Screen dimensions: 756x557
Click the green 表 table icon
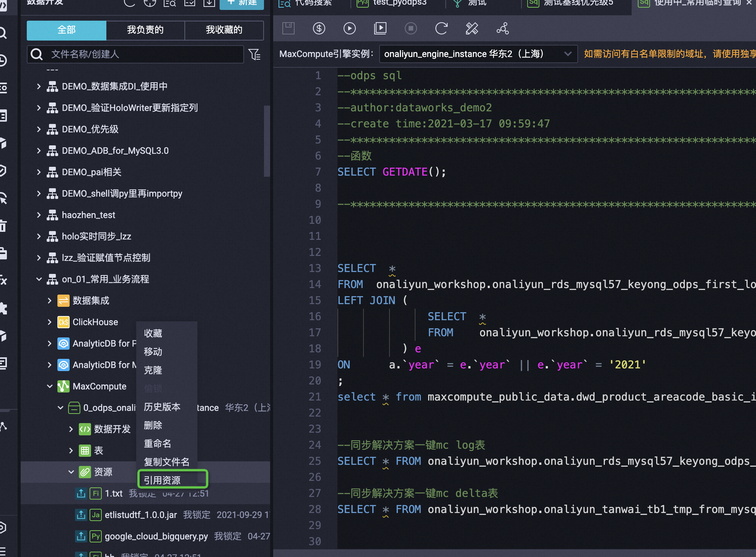pyautogui.click(x=85, y=451)
